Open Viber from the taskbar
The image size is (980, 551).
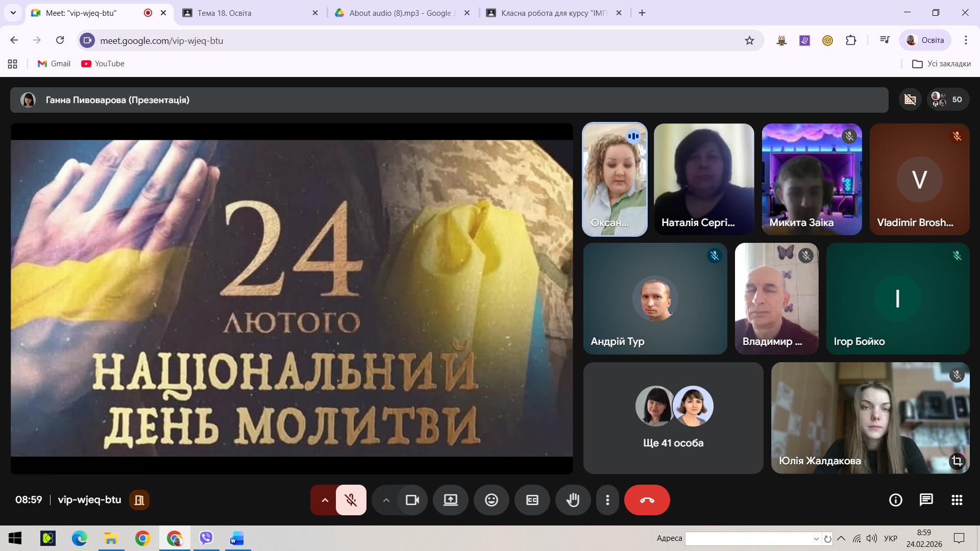(206, 538)
